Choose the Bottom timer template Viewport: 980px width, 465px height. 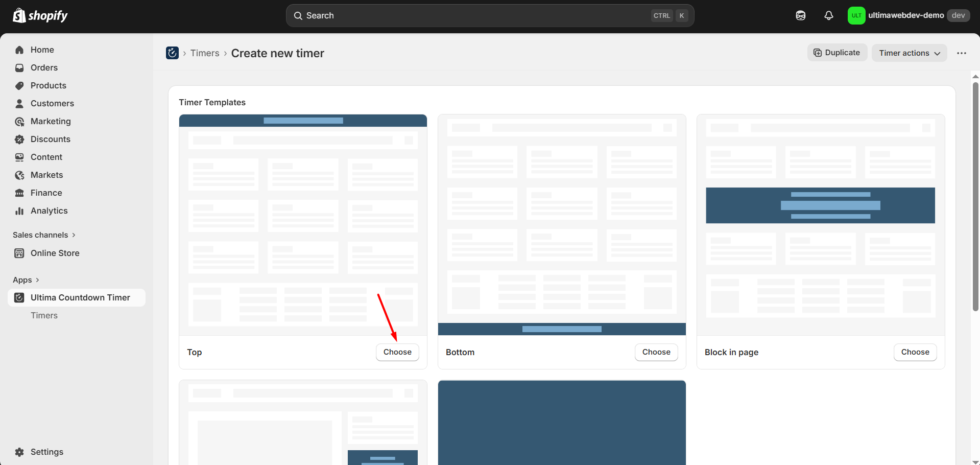coord(656,352)
